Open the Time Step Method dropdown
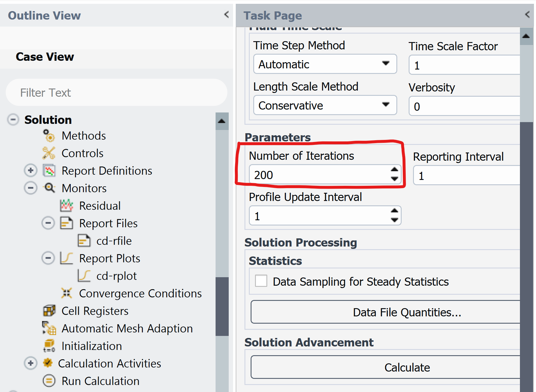Viewport: 536px width, 392px height. [325, 64]
